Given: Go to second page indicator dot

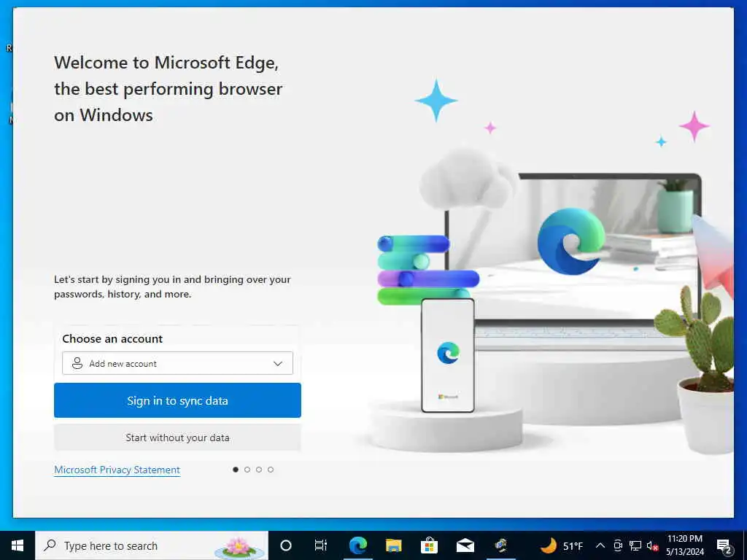Looking at the screenshot, I should click(x=247, y=470).
